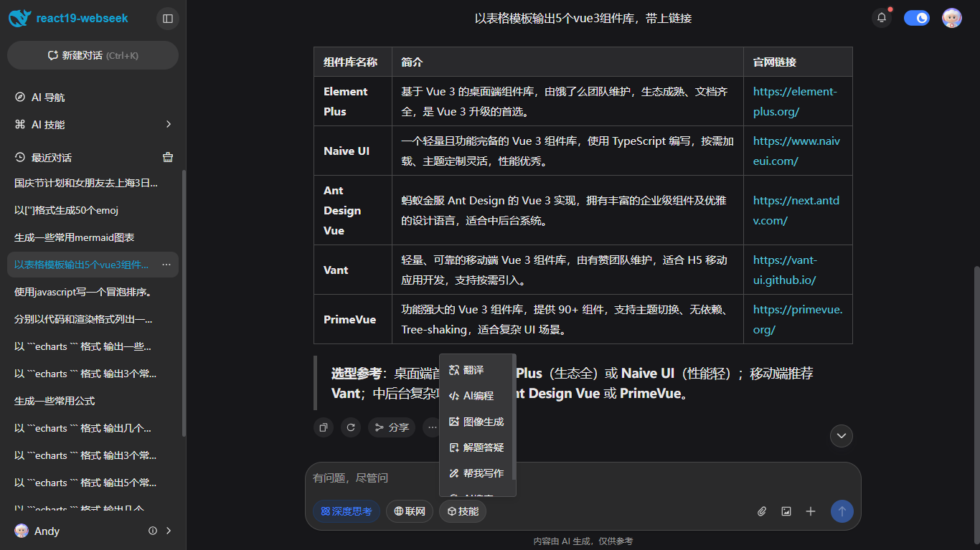Click the Vant table cell

[353, 270]
